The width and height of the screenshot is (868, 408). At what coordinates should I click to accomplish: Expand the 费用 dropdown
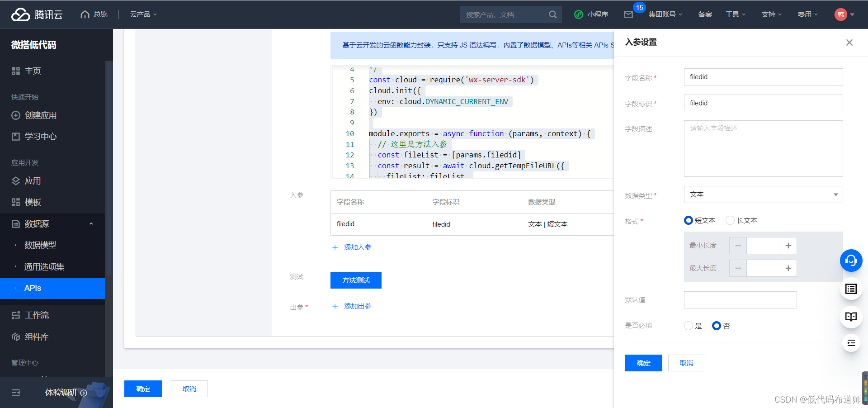(808, 14)
